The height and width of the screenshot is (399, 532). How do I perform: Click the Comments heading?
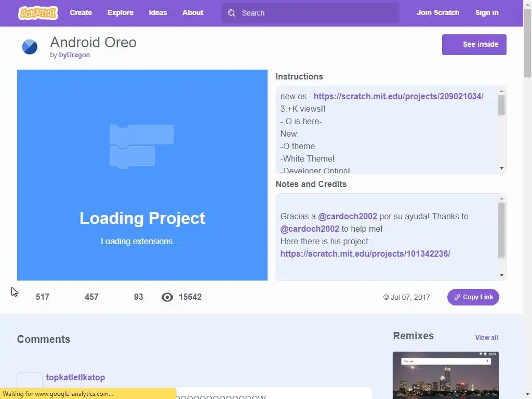coord(44,339)
